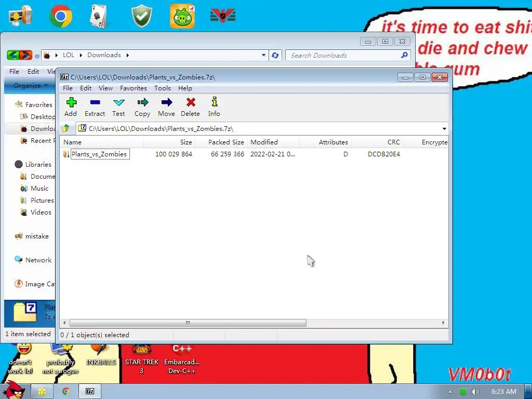Viewport: 532px width, 399px height.
Task: Choose the Move toolbar icon
Action: [166, 107]
